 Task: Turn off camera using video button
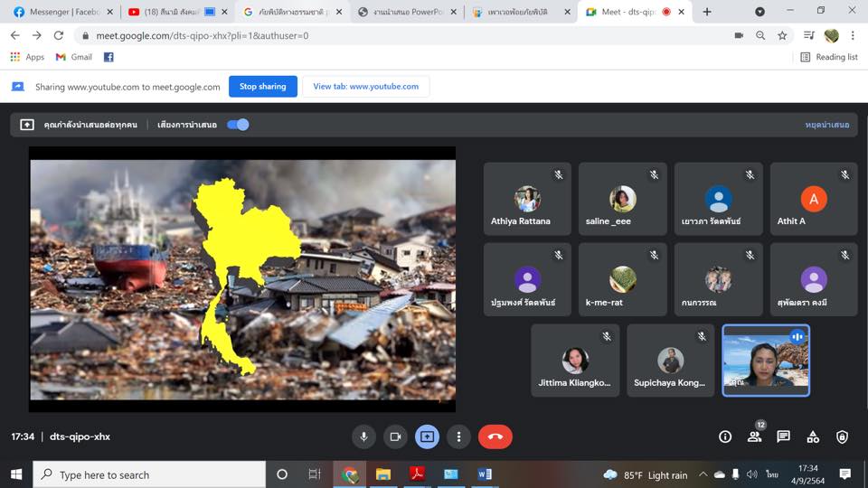coord(395,436)
